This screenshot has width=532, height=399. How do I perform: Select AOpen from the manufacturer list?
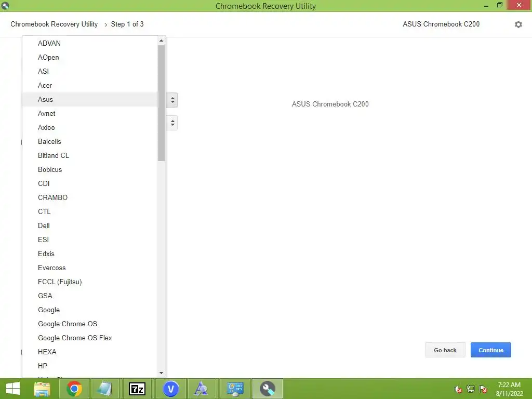pyautogui.click(x=90, y=57)
